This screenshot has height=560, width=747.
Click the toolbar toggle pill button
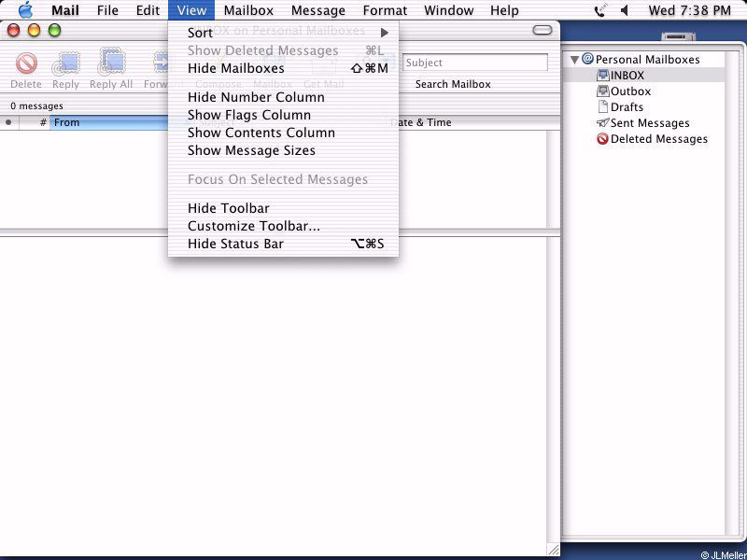pos(543,31)
